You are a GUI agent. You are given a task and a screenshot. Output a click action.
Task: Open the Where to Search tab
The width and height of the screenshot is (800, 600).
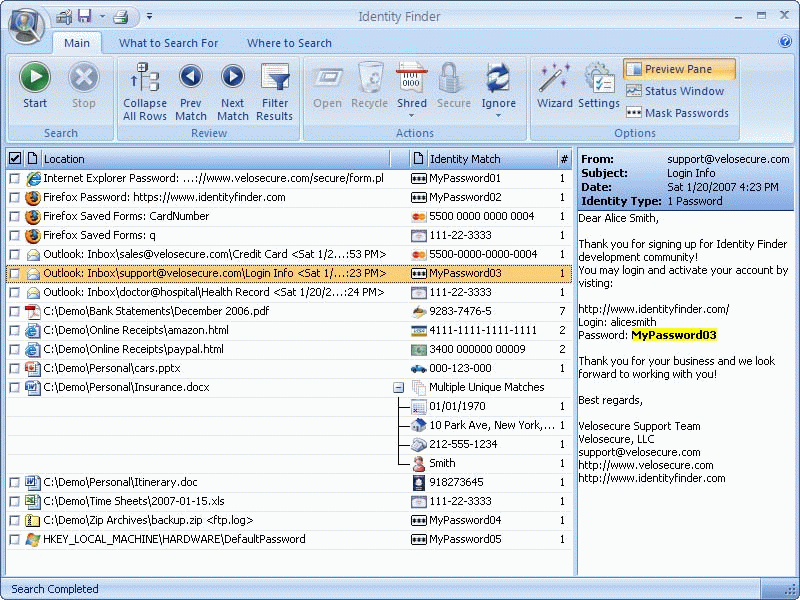(289, 43)
